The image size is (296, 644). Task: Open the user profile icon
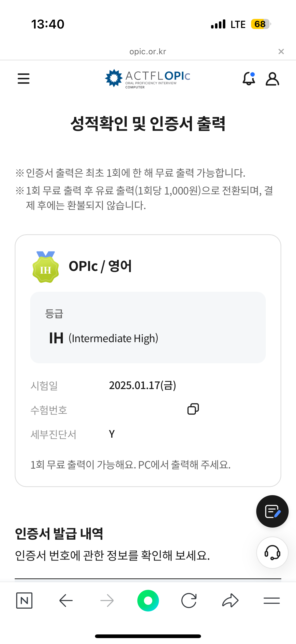coord(272,79)
